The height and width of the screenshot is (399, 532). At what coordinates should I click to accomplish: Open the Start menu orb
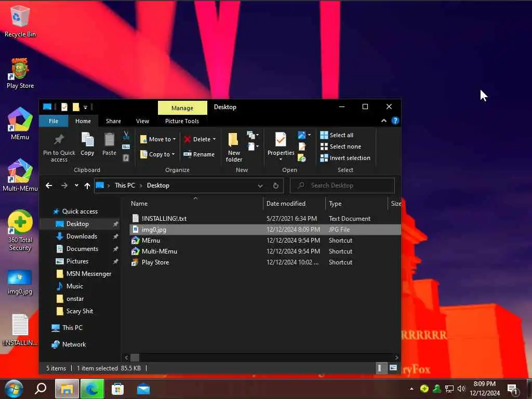click(x=14, y=389)
